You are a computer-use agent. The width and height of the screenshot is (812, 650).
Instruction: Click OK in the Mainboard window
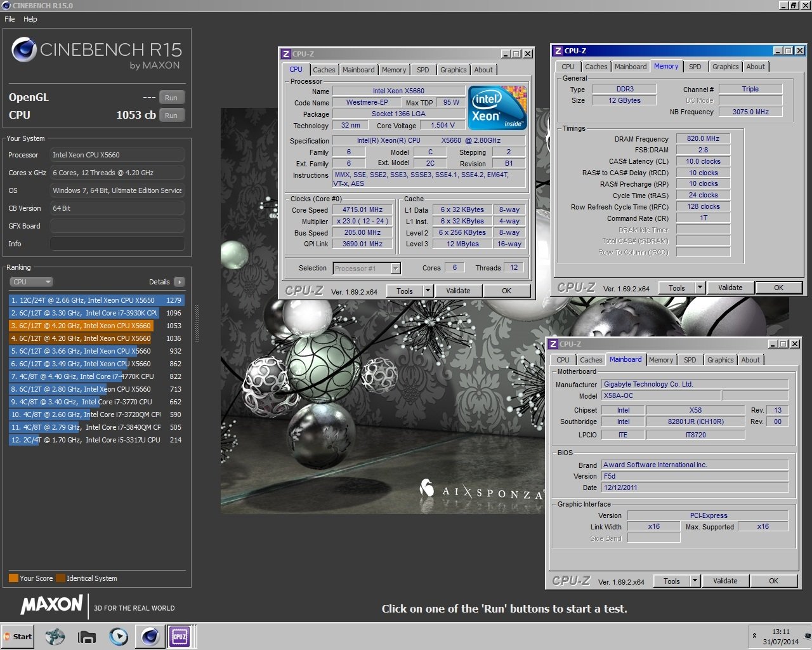773,581
